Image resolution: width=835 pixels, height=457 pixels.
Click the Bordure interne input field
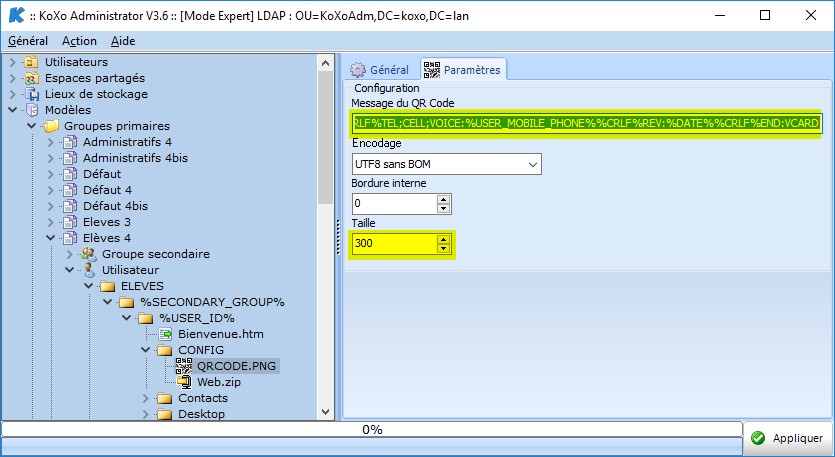point(394,204)
